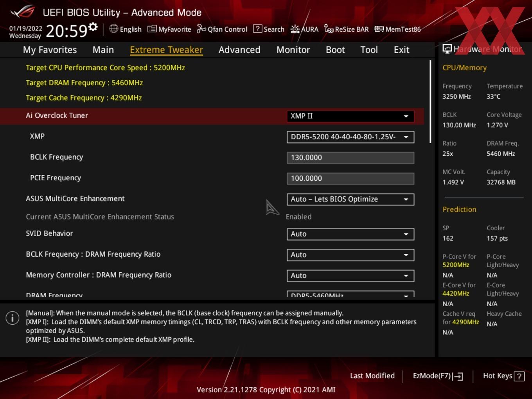Open SVID Behavior Auto dropdown
The width and height of the screenshot is (532, 399).
(x=350, y=234)
